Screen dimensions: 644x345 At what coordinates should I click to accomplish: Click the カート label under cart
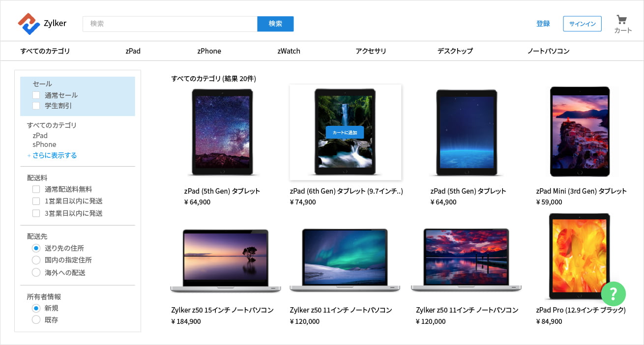click(x=623, y=30)
